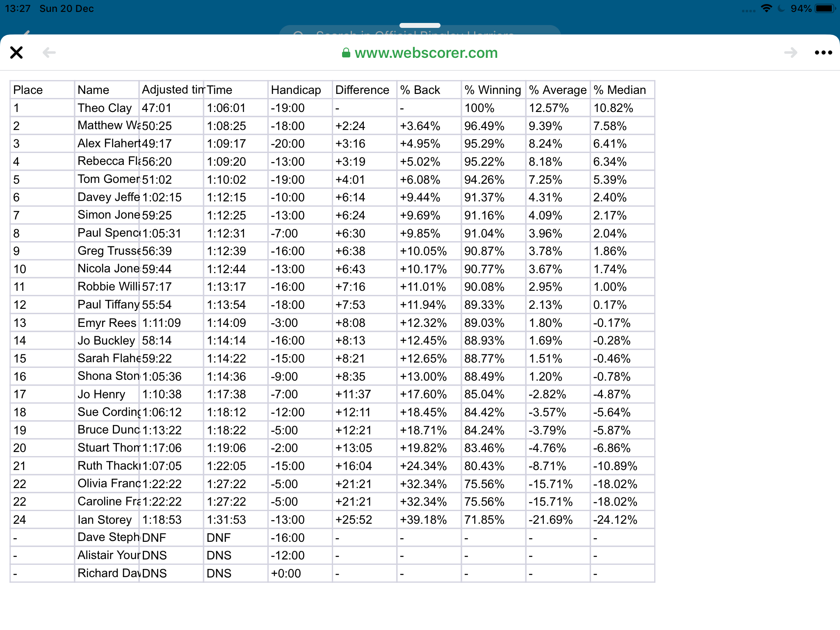Viewport: 840px width, 630px height.
Task: Tap the DNF time cell for Dave Steph
Action: [219, 538]
